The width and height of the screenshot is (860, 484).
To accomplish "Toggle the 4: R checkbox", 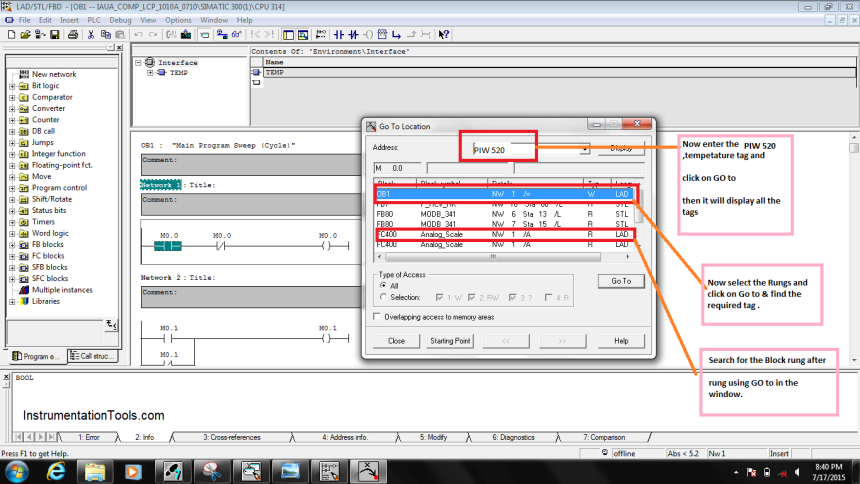I will coord(548,297).
